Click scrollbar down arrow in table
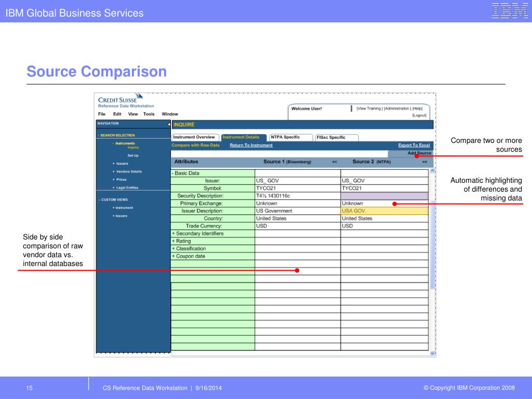 click(x=432, y=353)
